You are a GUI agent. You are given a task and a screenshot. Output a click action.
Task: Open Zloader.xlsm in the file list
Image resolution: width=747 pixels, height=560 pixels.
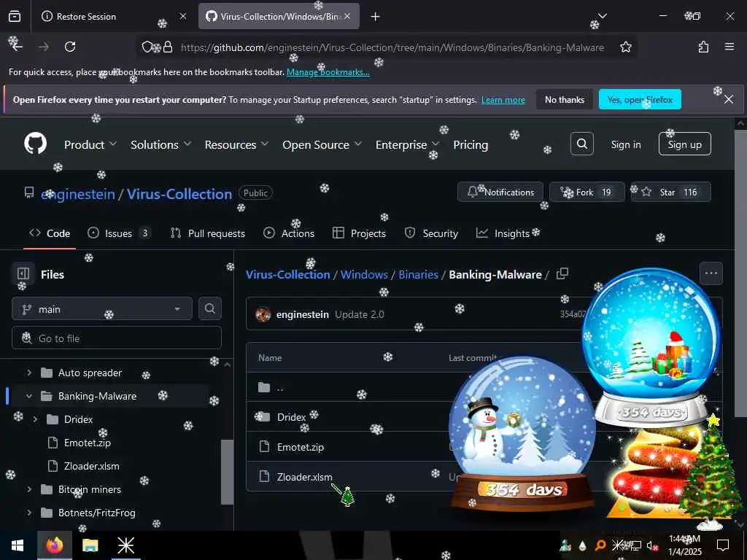point(304,476)
